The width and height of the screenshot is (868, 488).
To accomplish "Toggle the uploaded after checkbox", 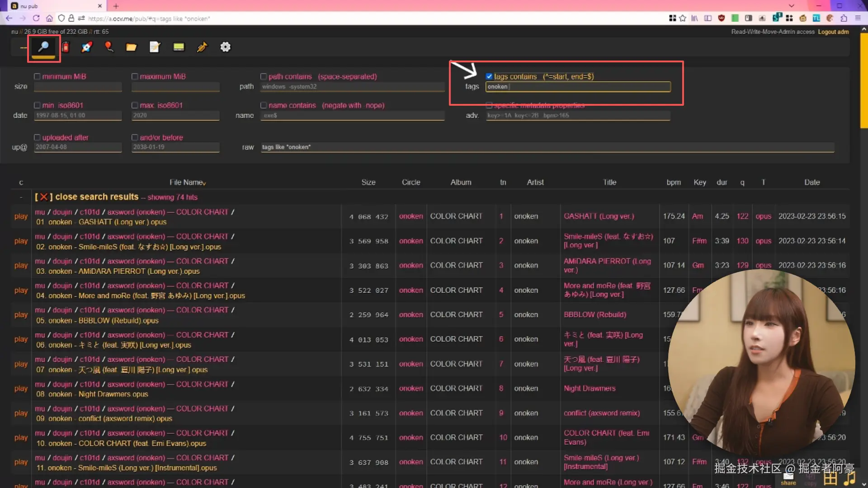I will [37, 137].
